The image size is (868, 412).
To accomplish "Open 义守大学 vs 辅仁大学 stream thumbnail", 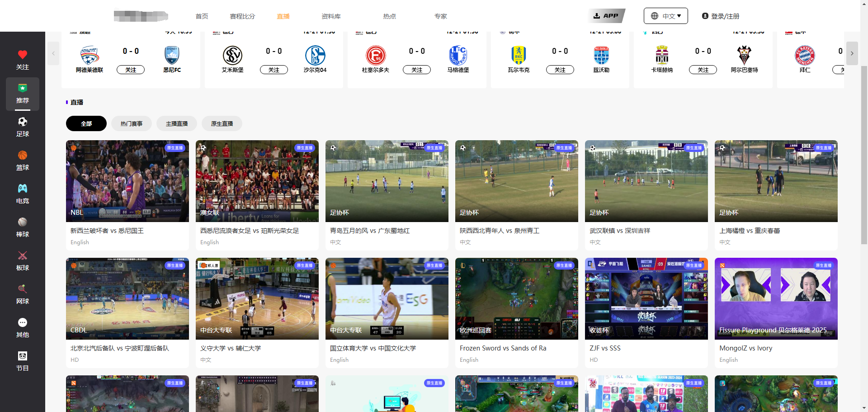I will point(257,298).
